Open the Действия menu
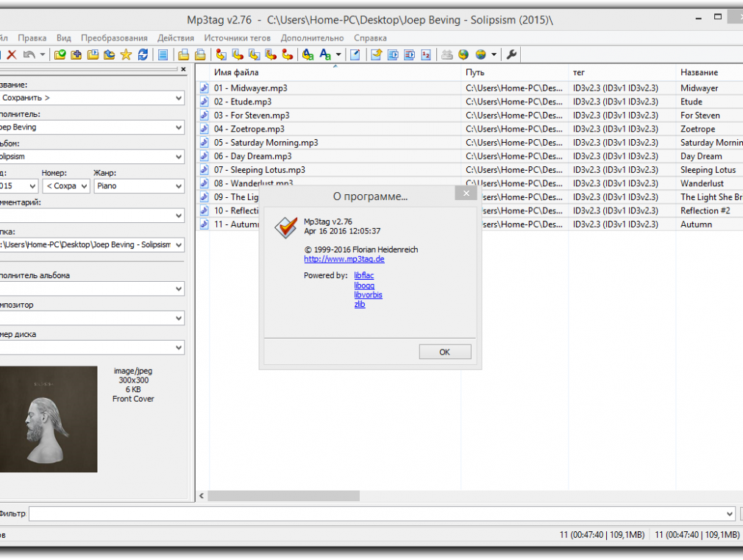743x560 pixels. click(x=176, y=38)
